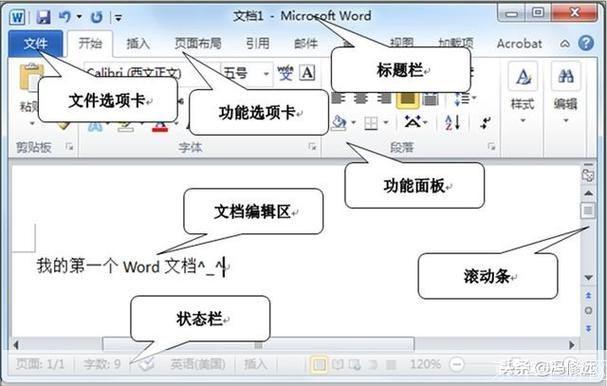Click 字数: 9 word count

(x=102, y=364)
